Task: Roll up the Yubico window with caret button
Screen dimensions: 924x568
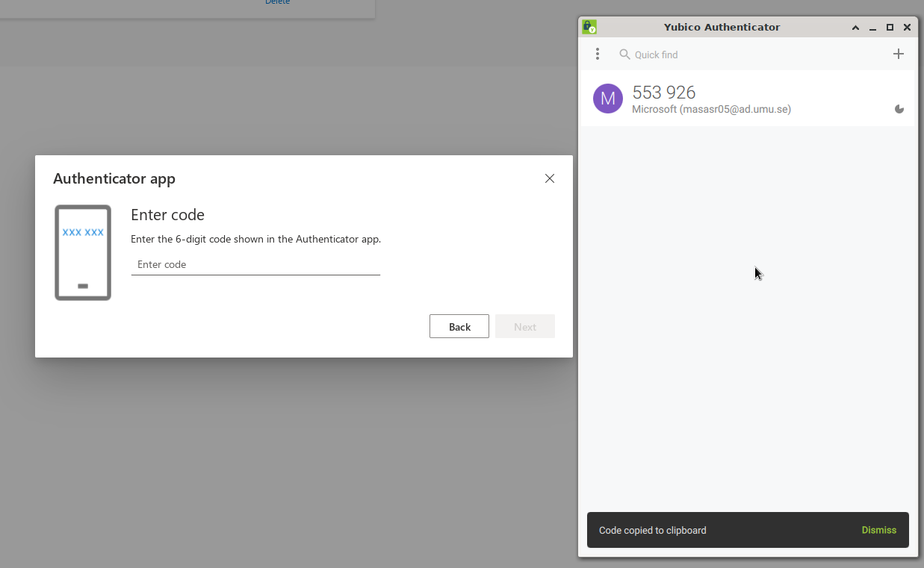Action: (856, 28)
